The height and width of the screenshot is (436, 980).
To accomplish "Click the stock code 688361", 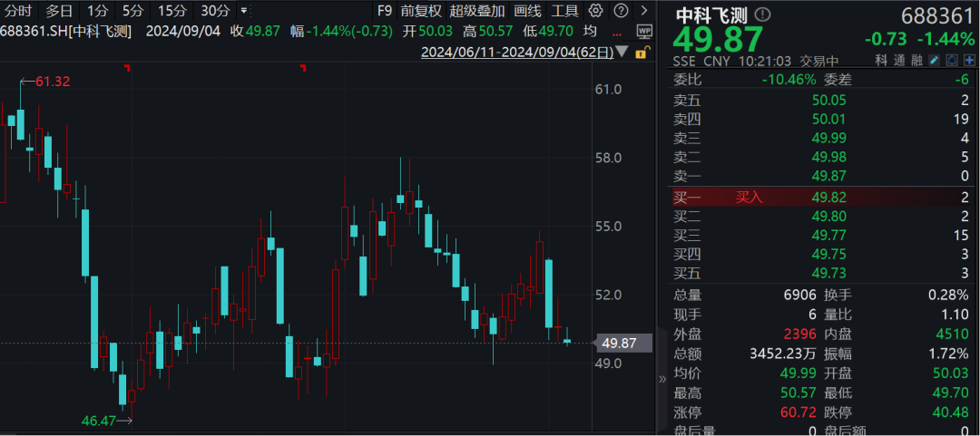I will [939, 15].
